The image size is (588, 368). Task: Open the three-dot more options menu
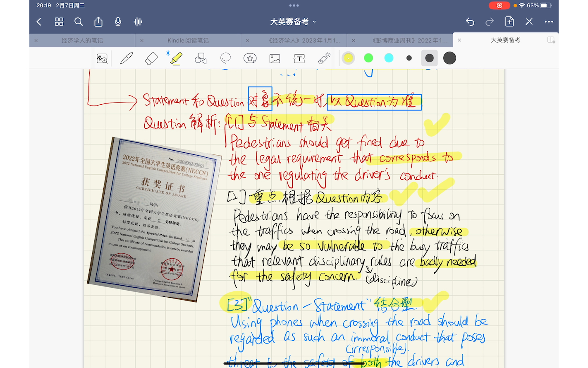549,22
